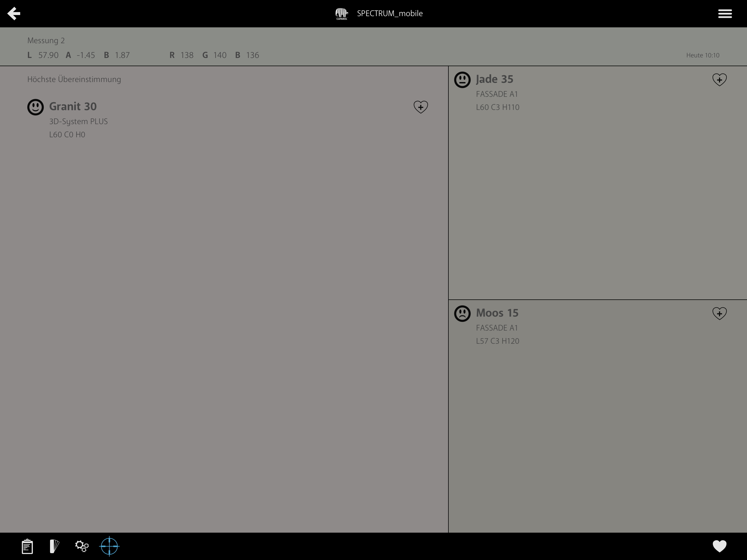Click the 3D-System PLUS label
Image resolution: width=747 pixels, height=560 pixels.
[x=78, y=122]
